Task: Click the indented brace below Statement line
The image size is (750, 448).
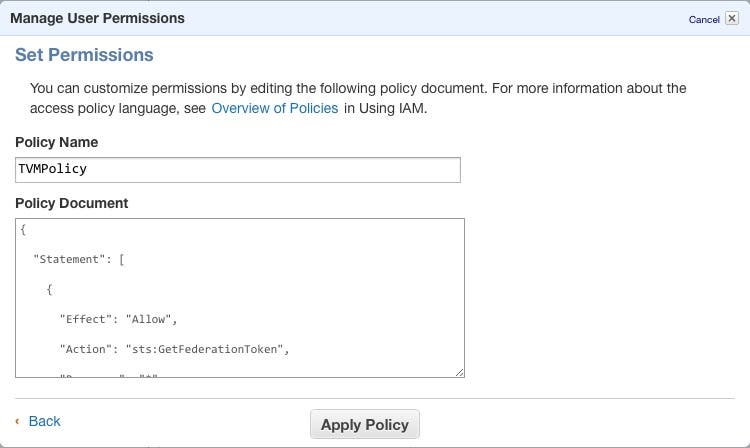Action: (x=49, y=289)
